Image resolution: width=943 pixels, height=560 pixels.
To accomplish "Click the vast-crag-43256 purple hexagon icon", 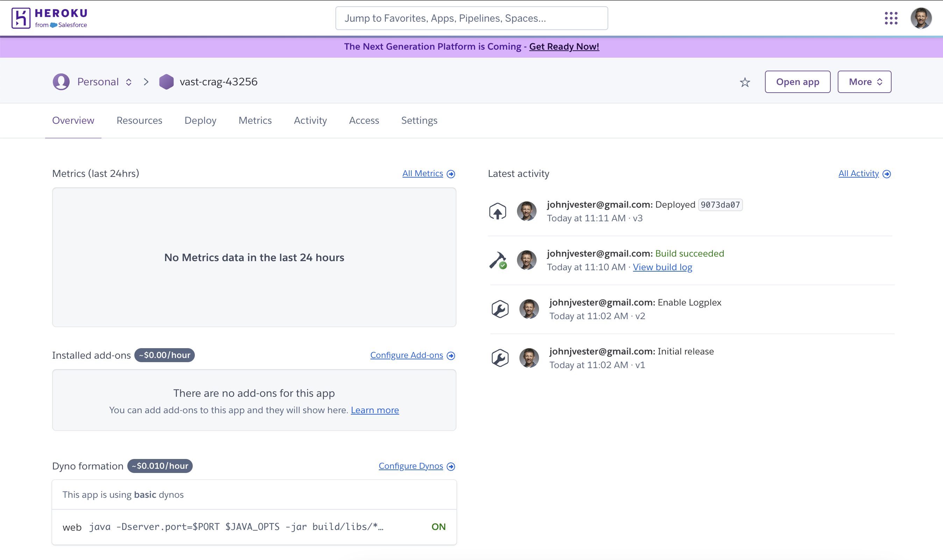I will click(x=166, y=82).
